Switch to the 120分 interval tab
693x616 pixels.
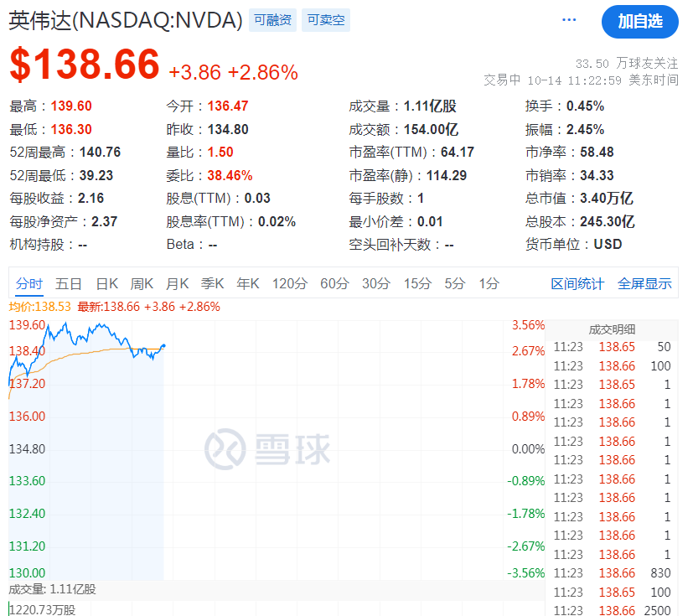pyautogui.click(x=289, y=284)
